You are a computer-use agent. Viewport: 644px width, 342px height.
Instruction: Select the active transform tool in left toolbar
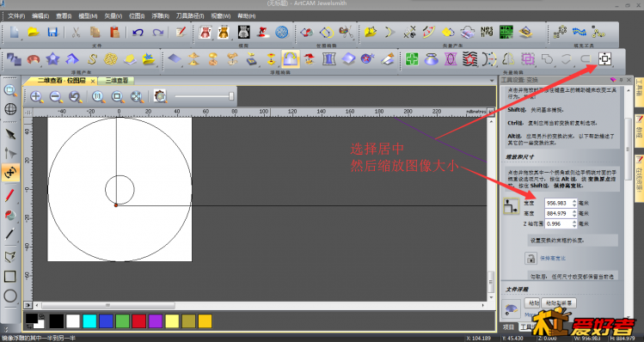tap(10, 173)
